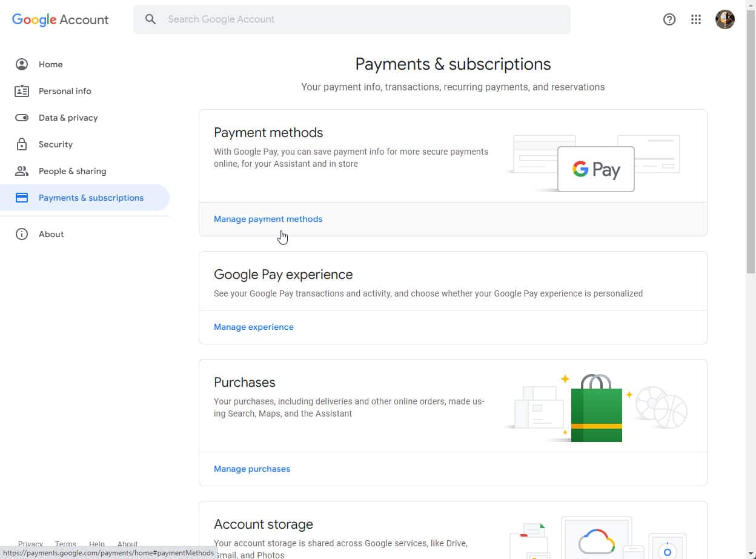The width and height of the screenshot is (756, 559).
Task: Click the Home icon in sidebar
Action: coord(22,64)
